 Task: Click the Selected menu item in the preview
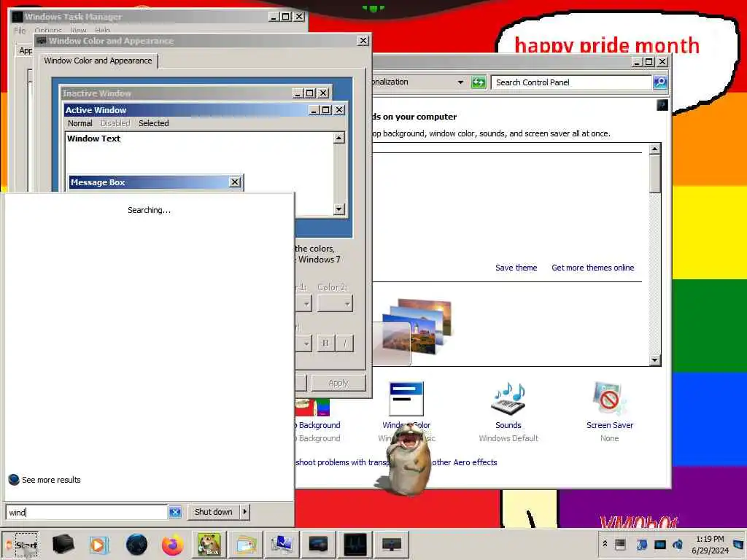[x=153, y=123]
